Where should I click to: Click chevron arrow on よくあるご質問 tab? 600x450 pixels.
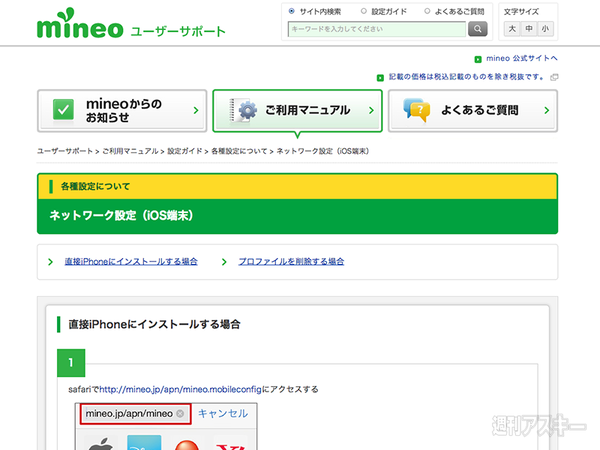coord(546,111)
